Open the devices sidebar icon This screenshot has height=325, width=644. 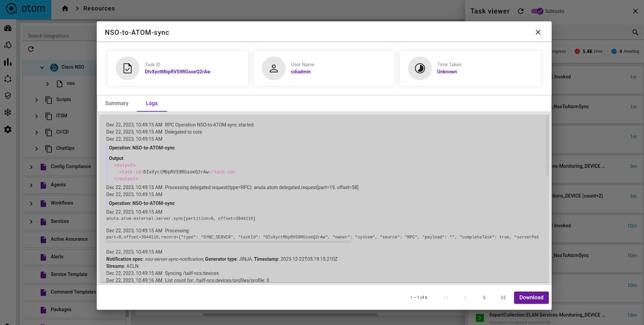pyautogui.click(x=8, y=45)
